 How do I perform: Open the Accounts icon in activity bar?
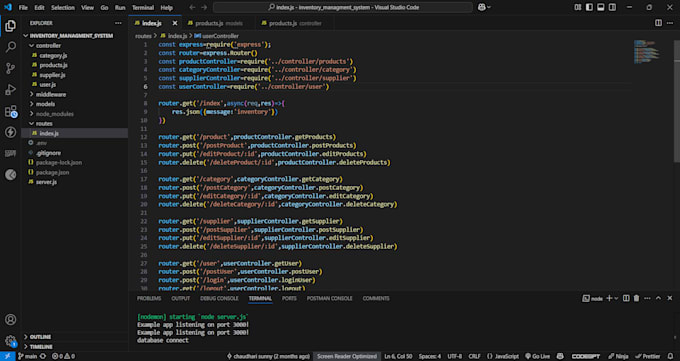[x=10, y=320]
